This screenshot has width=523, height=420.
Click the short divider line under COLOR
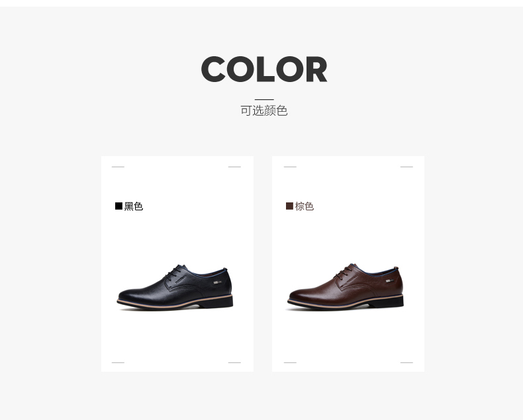(x=264, y=99)
